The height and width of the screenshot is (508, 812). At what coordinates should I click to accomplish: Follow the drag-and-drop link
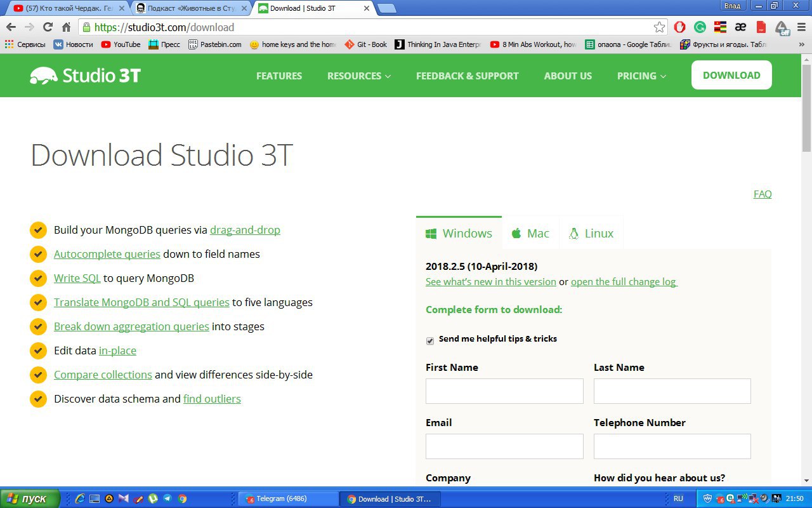245,230
